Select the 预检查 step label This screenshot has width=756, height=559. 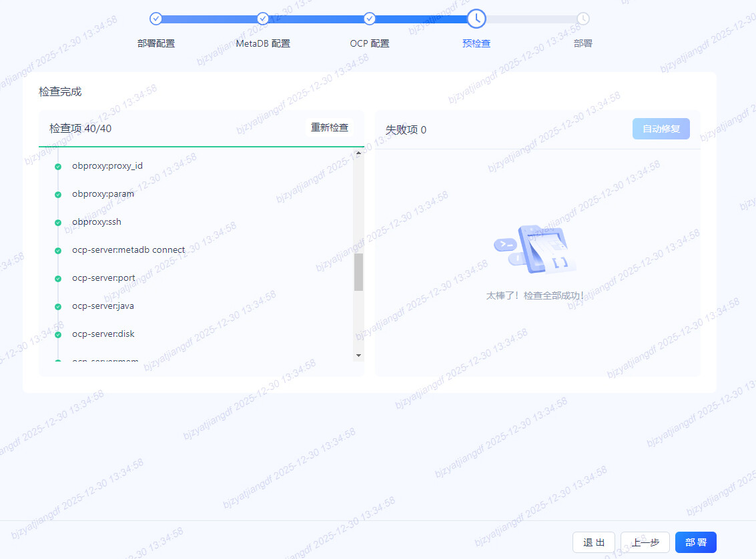476,43
